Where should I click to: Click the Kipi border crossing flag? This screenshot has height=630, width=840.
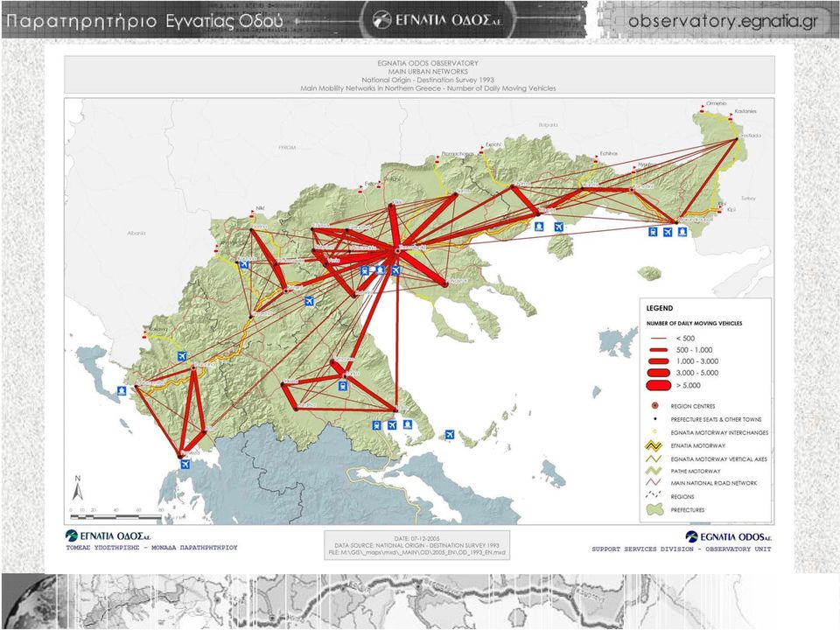pos(719,211)
